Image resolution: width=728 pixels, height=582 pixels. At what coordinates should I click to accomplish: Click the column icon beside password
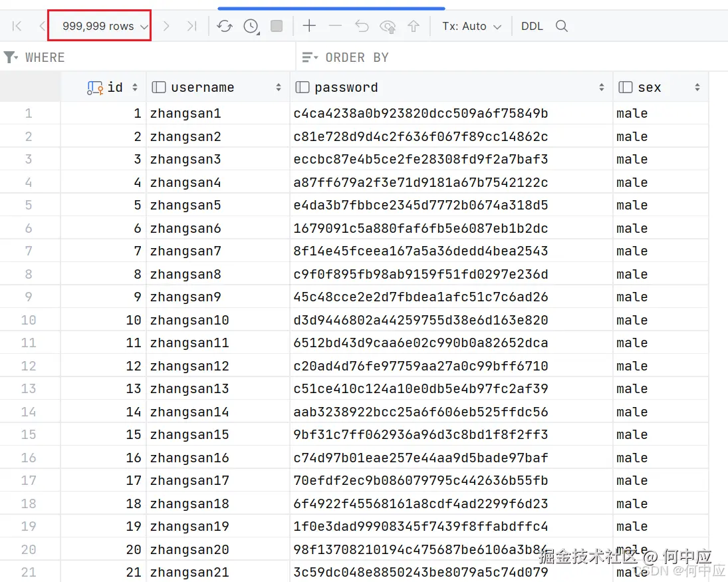click(303, 87)
